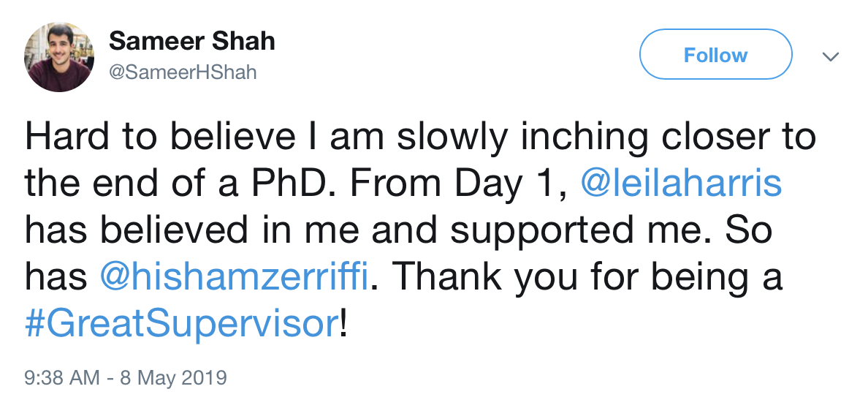Open the #GreatSupervisor hashtag
This screenshot has height=408, width=868.
point(182,323)
